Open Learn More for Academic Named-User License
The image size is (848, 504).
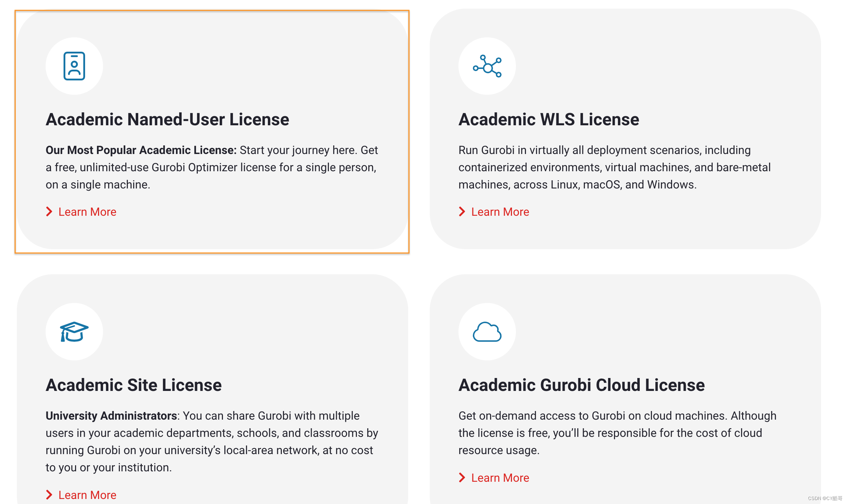click(x=87, y=212)
